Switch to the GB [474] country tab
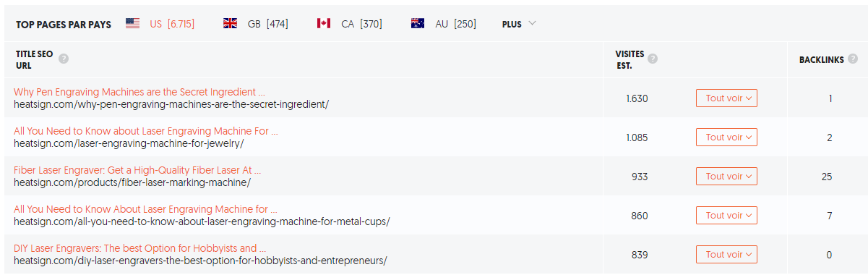868x275 pixels. (x=256, y=24)
